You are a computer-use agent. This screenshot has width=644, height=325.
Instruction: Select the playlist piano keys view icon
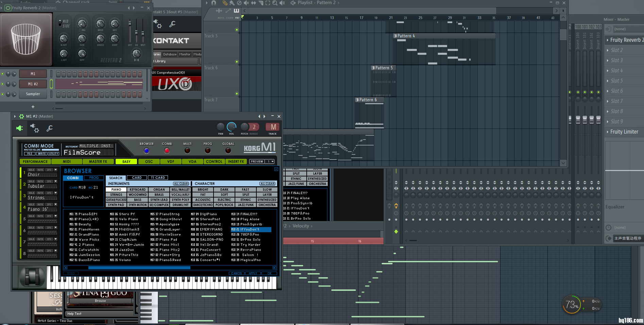point(236,11)
